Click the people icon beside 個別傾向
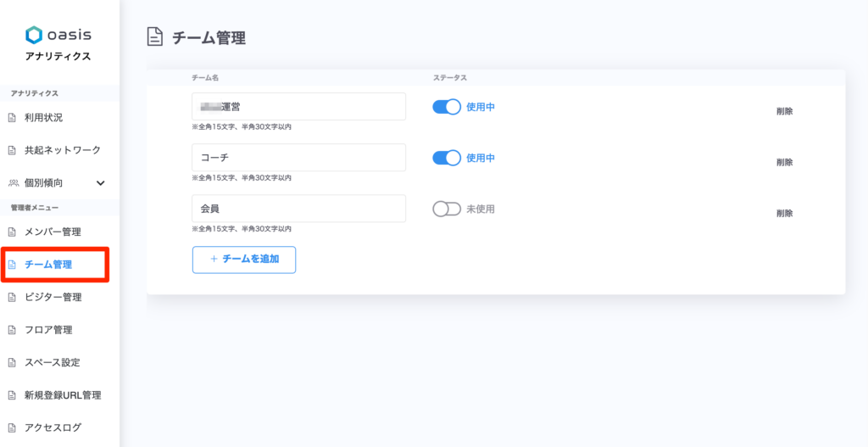This screenshot has height=447, width=868. 13,183
